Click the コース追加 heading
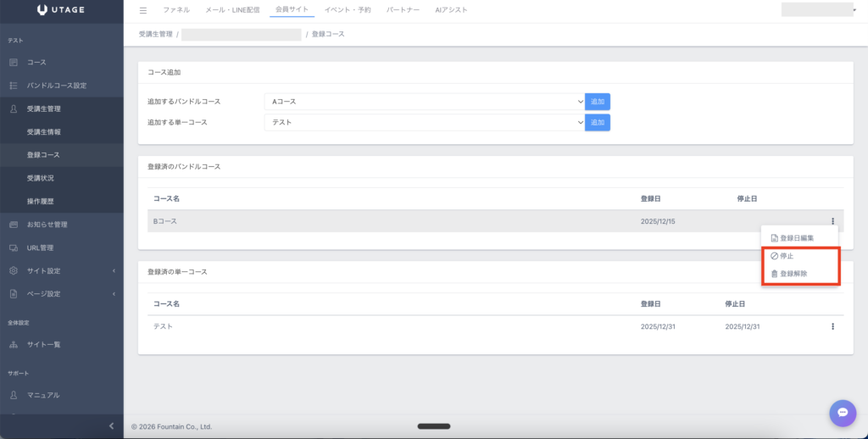 coord(164,73)
